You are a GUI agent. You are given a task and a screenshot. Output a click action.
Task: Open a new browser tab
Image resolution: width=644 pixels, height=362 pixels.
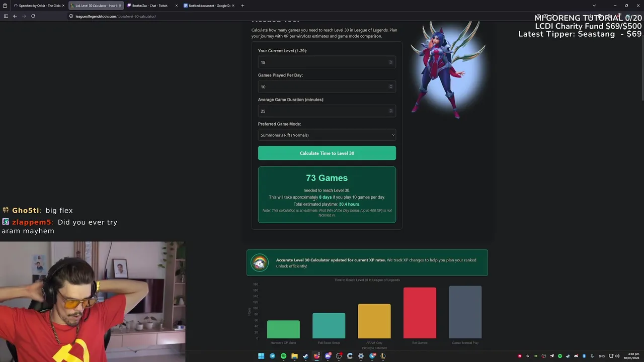[x=243, y=6]
